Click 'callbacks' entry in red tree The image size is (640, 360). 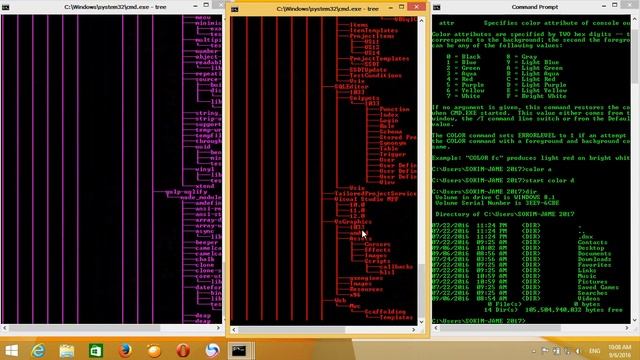tap(396, 267)
